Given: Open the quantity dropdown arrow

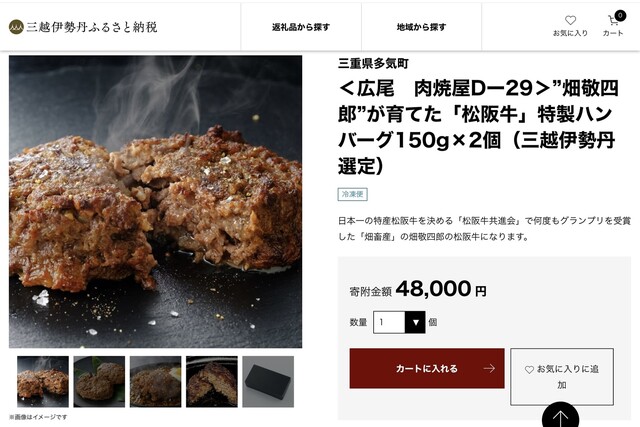Looking at the screenshot, I should pos(415,322).
